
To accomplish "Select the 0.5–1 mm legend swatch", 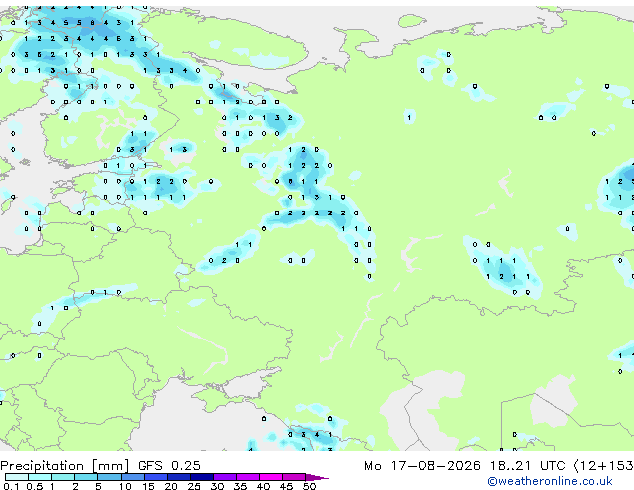I will tap(40, 477).
